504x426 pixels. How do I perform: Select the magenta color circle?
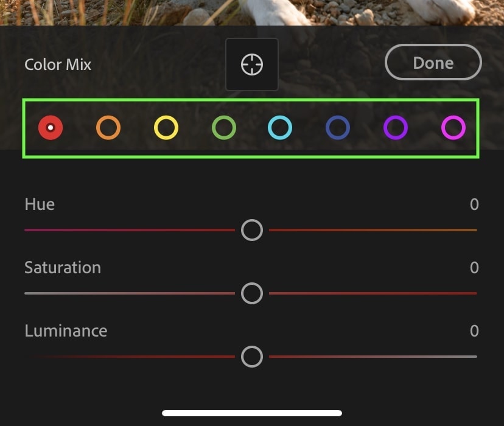tap(453, 128)
